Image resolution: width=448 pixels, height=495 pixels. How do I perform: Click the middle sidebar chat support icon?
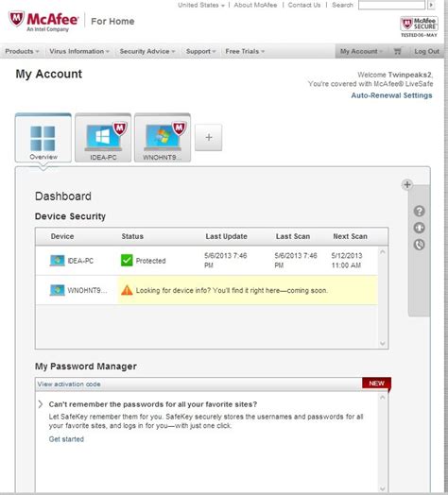pyautogui.click(x=420, y=228)
